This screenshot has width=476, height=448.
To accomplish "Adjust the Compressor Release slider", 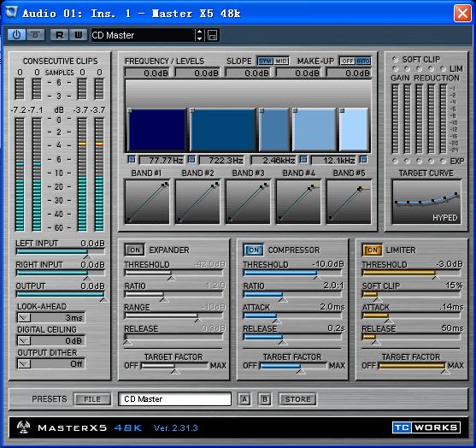I will pos(292,337).
